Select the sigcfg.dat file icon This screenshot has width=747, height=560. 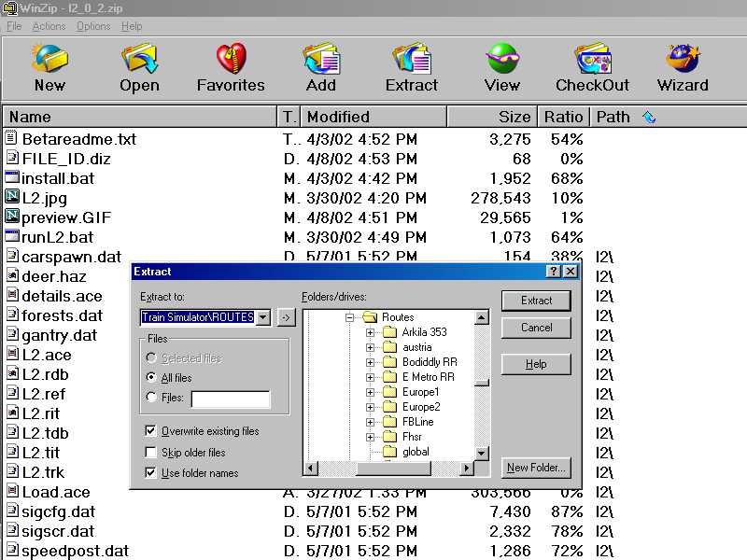12,511
